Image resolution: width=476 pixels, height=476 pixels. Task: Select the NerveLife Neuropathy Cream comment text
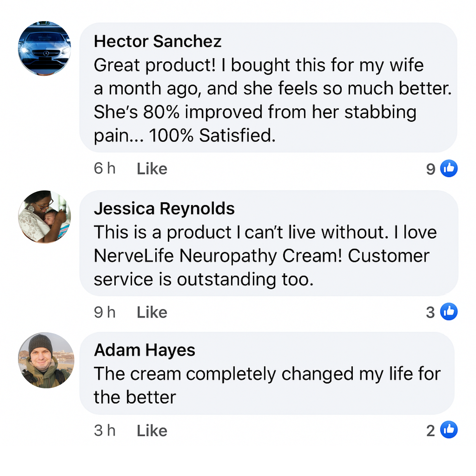[261, 256]
